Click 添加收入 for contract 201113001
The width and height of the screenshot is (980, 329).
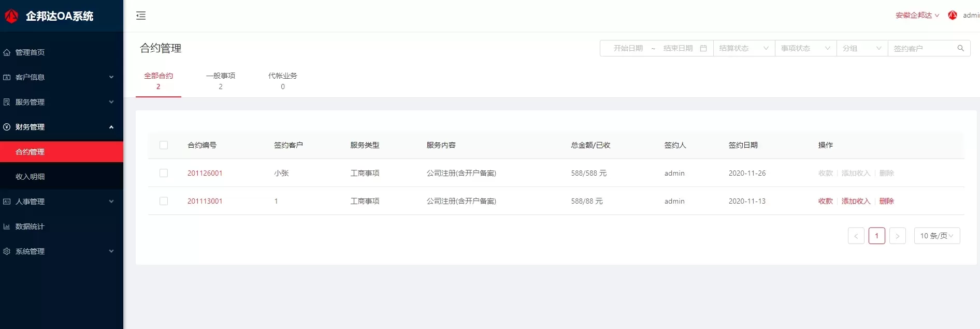tap(856, 201)
